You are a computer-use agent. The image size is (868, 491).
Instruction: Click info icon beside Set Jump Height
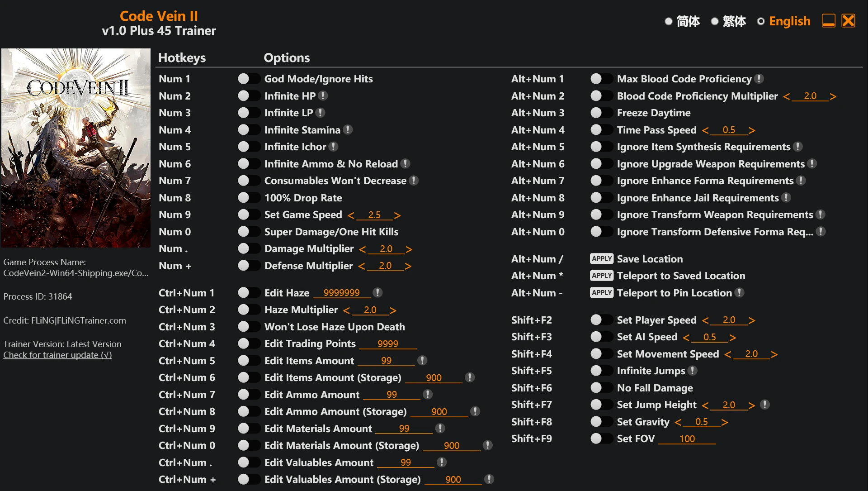point(764,405)
